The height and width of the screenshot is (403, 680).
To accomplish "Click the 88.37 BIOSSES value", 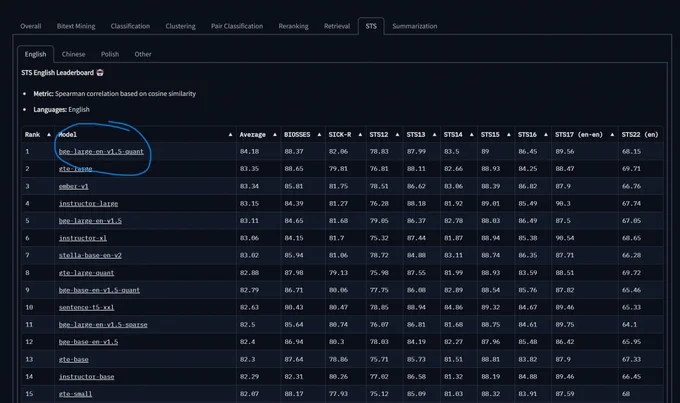I will (x=294, y=151).
